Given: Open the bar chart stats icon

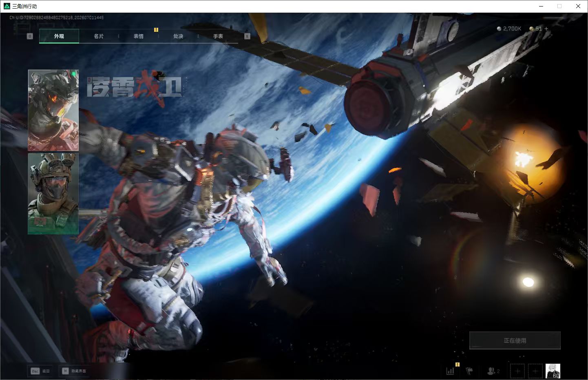Looking at the screenshot, I should (450, 371).
